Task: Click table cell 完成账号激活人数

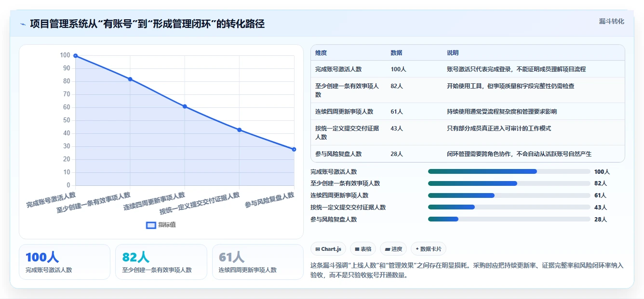Action: click(x=338, y=69)
